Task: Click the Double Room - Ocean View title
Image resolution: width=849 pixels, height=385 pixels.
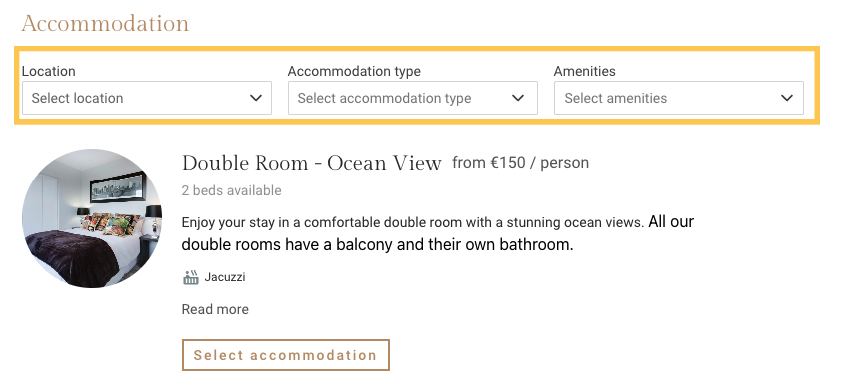Action: 311,163
